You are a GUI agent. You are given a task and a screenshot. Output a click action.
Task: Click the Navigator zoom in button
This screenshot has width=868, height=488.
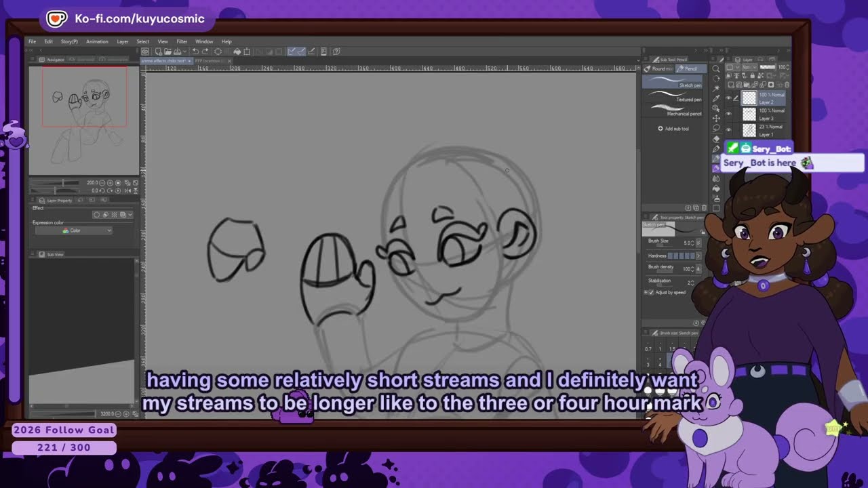click(x=110, y=183)
